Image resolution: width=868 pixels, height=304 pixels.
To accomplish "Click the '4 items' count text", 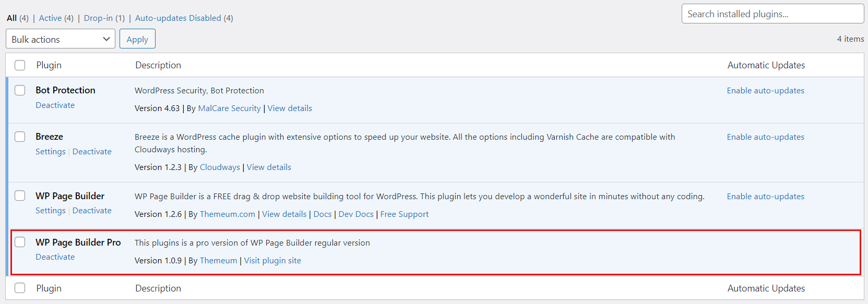I will click(850, 39).
